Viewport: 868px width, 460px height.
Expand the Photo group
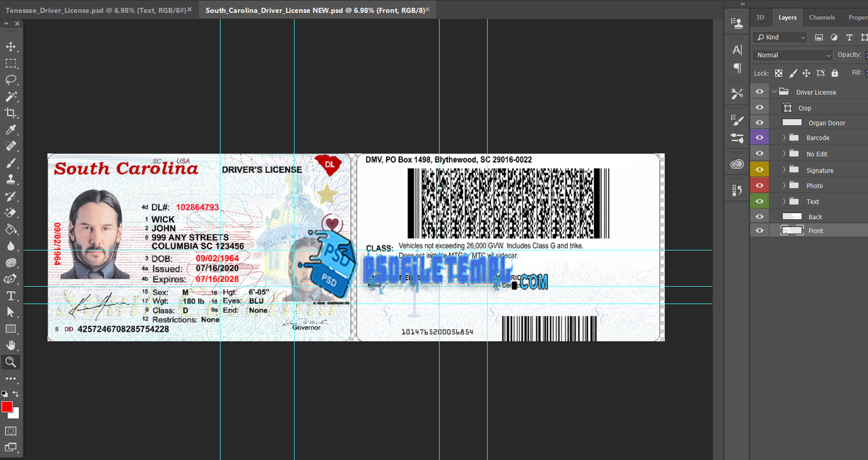point(785,185)
